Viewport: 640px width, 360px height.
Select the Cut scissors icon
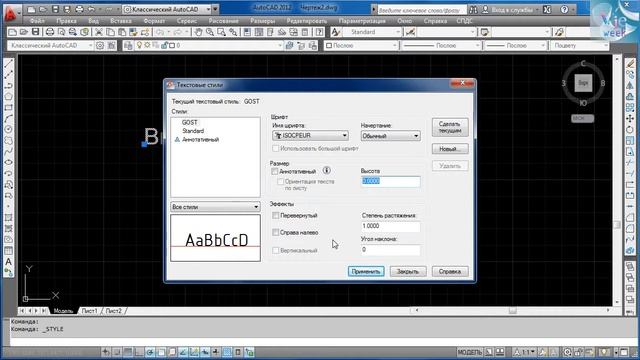(99, 32)
